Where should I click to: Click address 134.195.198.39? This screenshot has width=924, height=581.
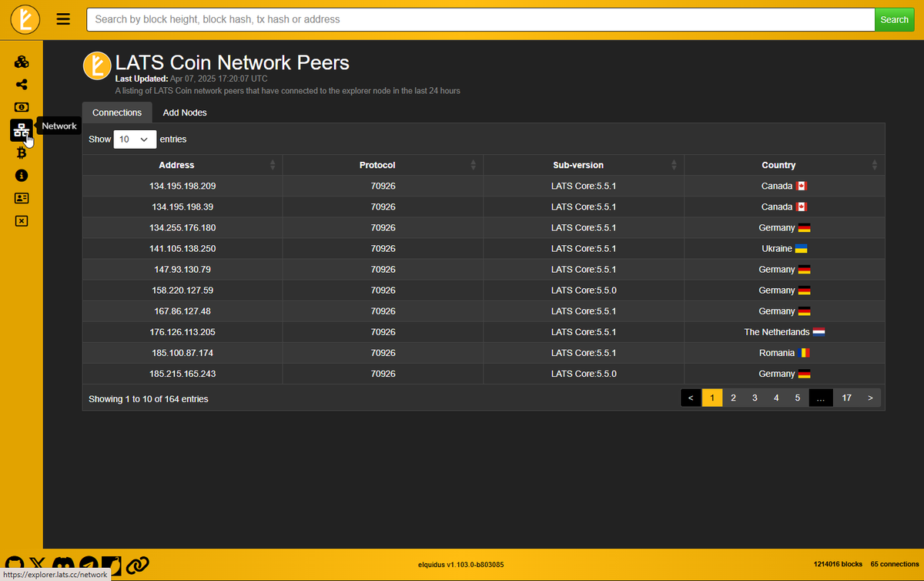[x=182, y=207]
